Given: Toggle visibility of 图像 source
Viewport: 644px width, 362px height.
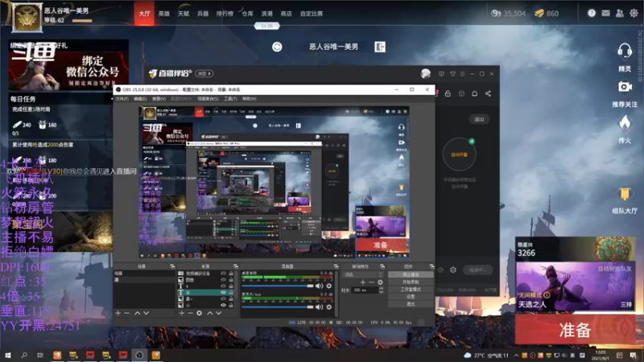Looking at the screenshot, I should [x=224, y=280].
